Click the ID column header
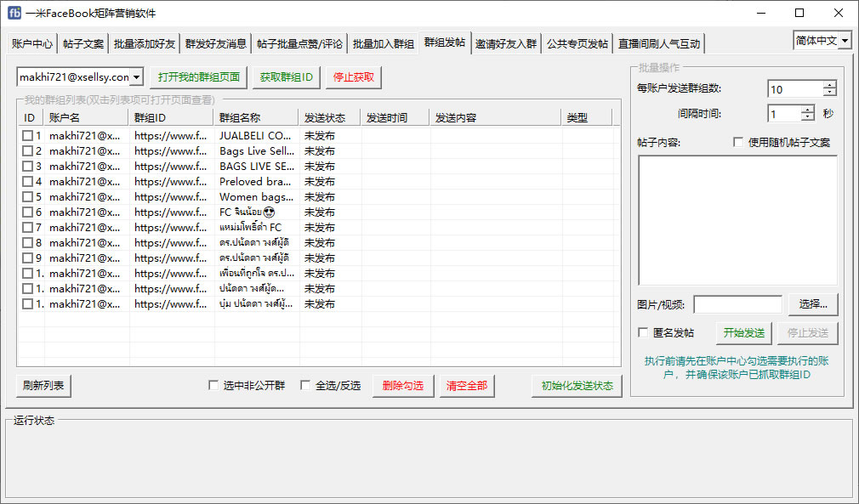This screenshot has width=859, height=504. pyautogui.click(x=30, y=117)
